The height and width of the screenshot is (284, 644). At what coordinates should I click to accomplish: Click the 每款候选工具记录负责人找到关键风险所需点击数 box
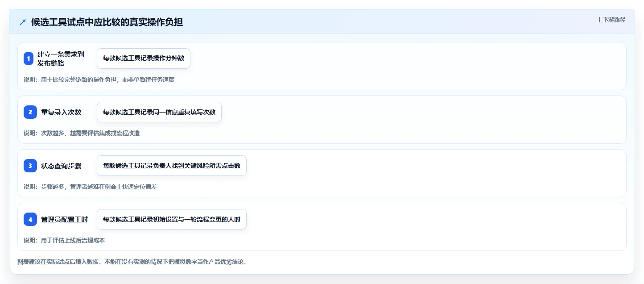click(172, 166)
